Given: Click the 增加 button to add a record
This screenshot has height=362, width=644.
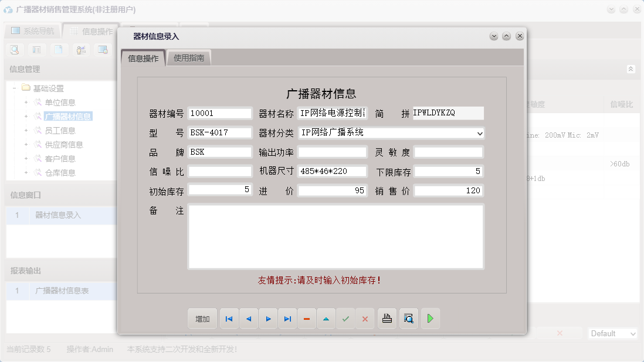Looking at the screenshot, I should (x=202, y=318).
